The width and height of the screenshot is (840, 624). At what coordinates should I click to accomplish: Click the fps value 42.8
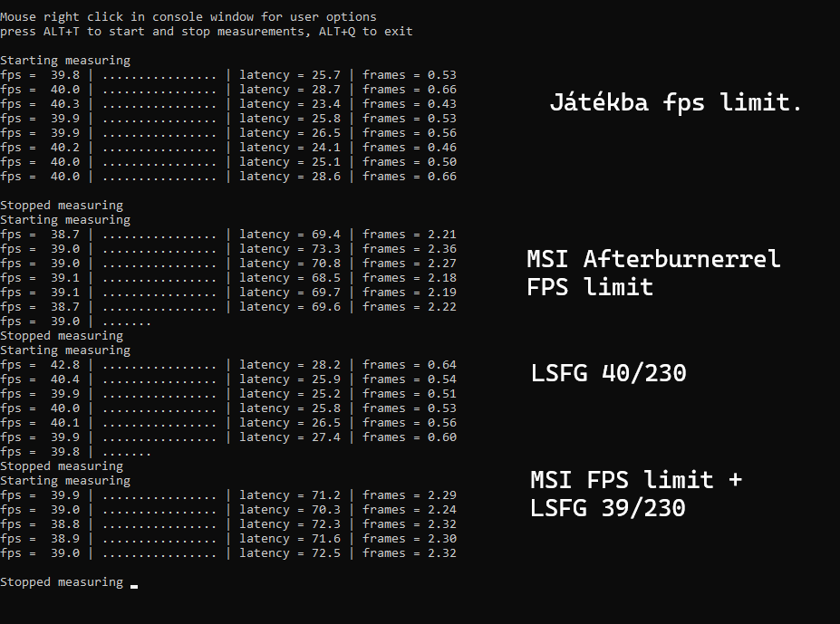click(65, 365)
